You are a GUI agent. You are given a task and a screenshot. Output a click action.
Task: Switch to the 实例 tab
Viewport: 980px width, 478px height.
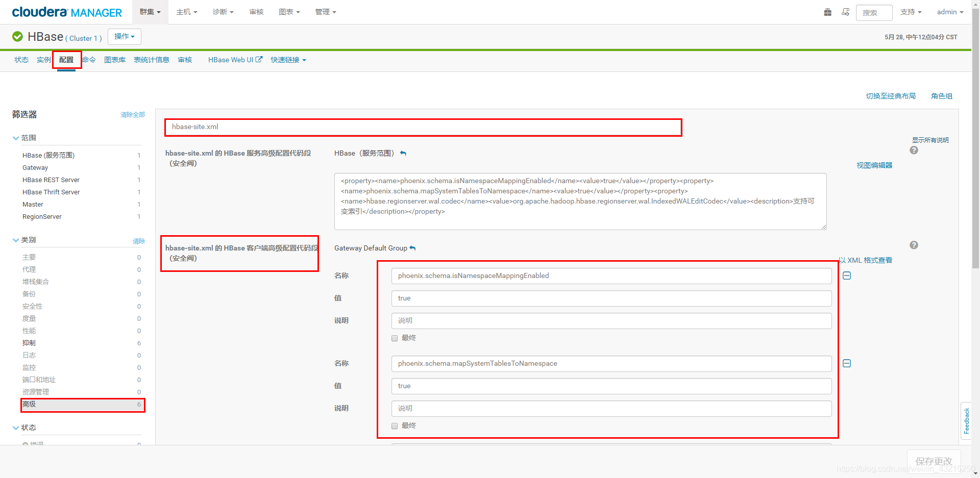point(44,60)
